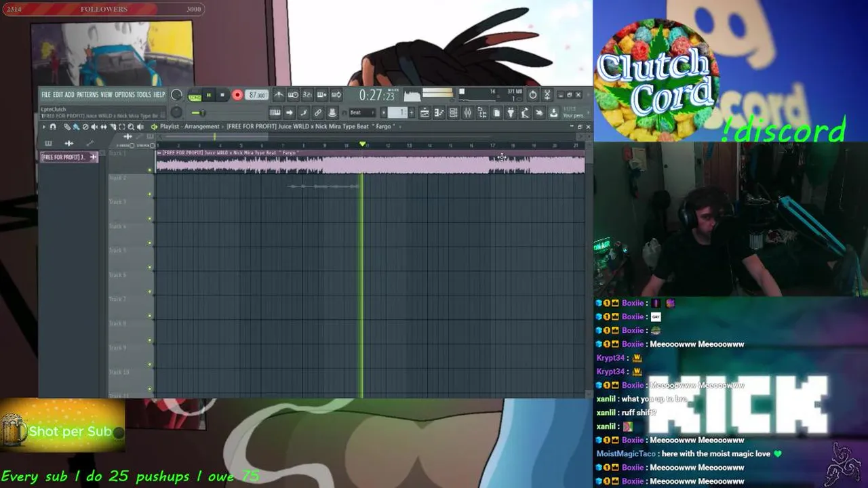Screen dimensions: 868x488
Task: Click 'Playlist - Arrangement' breadcrumb
Action: coord(190,126)
